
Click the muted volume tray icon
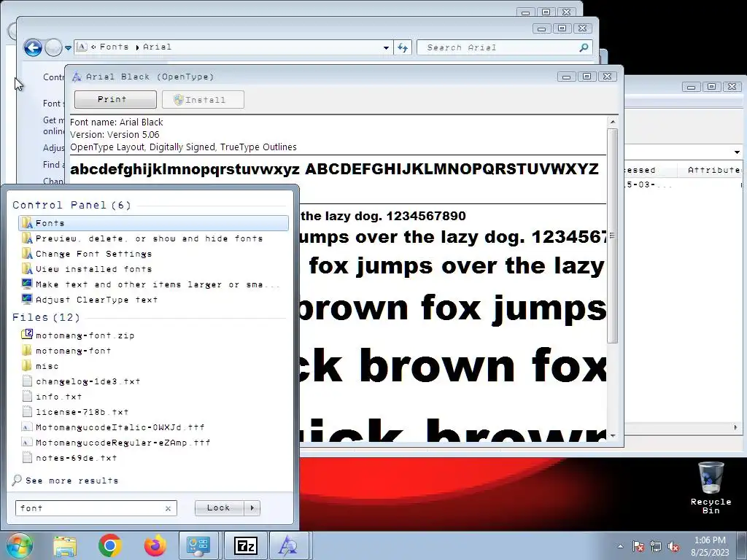(673, 547)
